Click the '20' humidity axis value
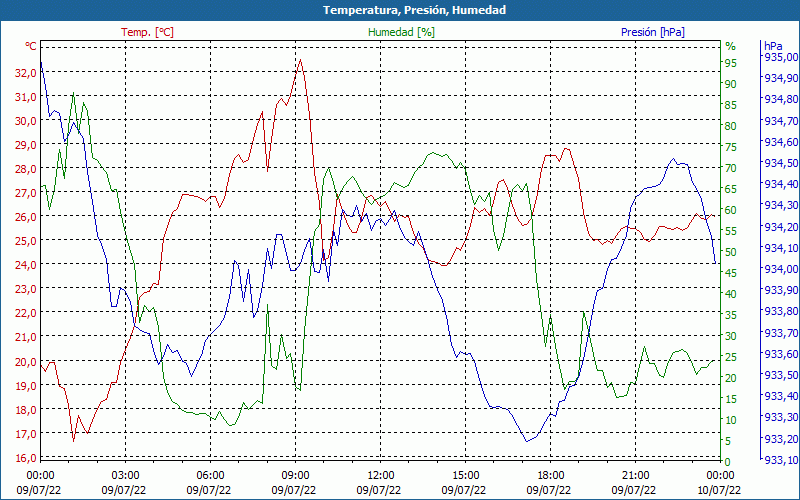This screenshot has height=500, width=800. (731, 378)
